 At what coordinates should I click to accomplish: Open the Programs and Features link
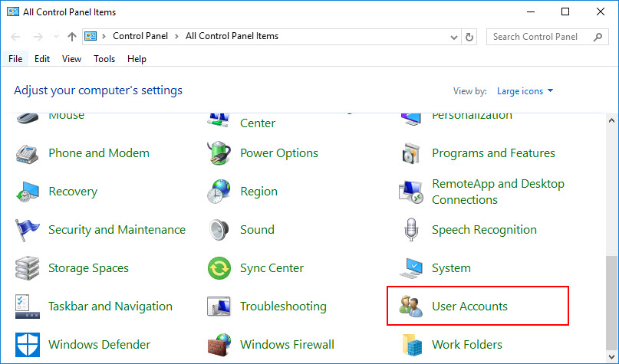493,153
